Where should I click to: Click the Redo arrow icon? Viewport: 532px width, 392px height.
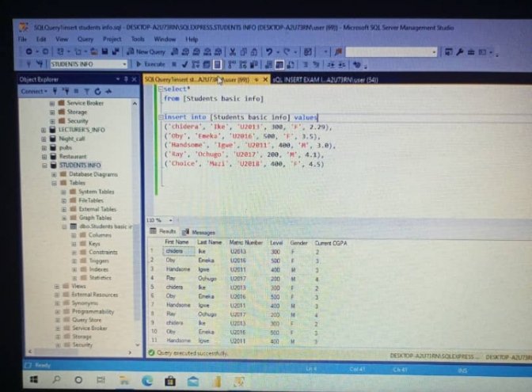[x=287, y=52]
